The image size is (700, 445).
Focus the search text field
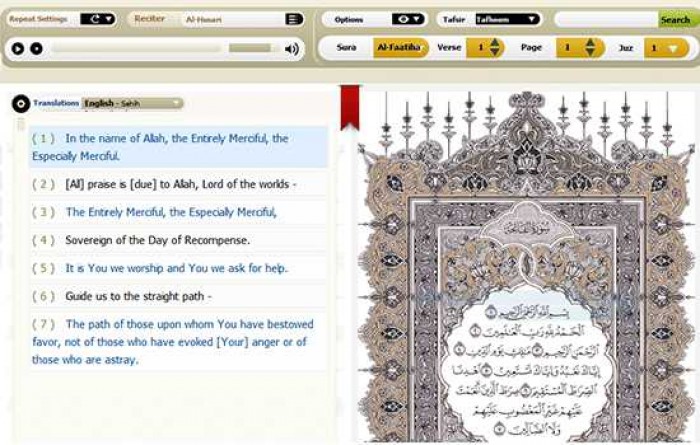click(x=606, y=19)
